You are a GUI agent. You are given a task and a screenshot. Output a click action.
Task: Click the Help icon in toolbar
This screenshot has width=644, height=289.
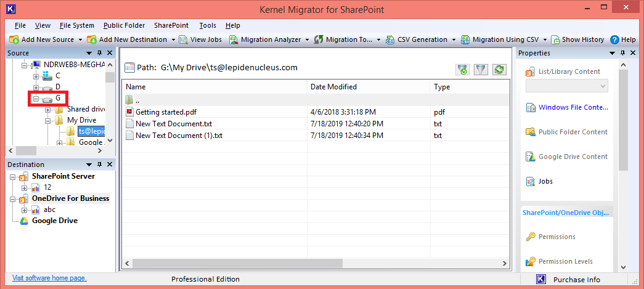coord(614,39)
